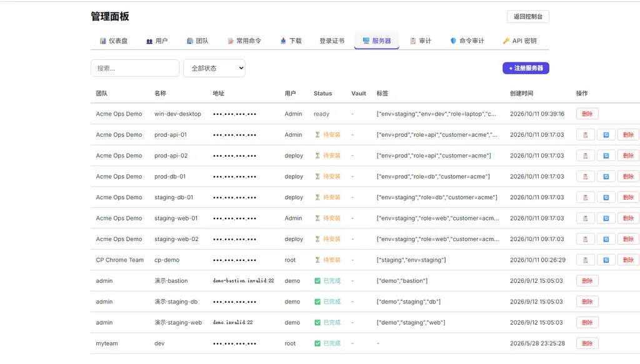This screenshot has width=640, height=364.
Task: Switch to the 命令审计 tab
Action: tap(467, 41)
